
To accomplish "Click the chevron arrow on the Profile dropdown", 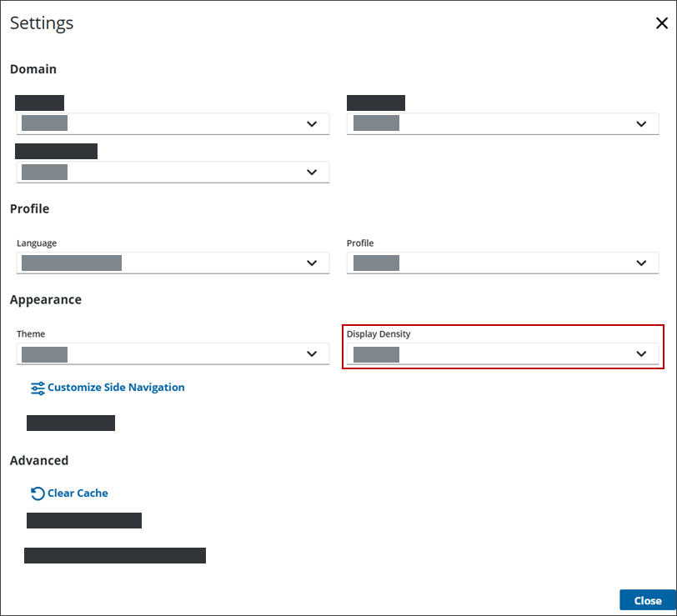I will [641, 263].
